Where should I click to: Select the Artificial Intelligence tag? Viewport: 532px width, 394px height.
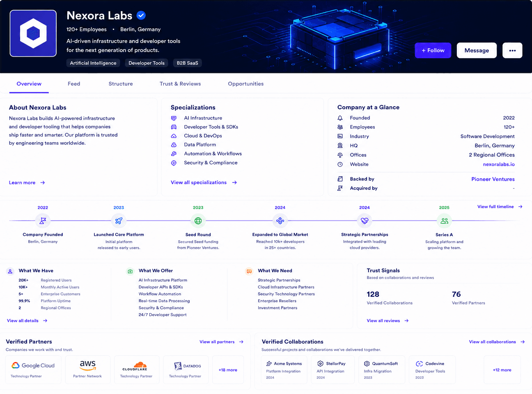(x=93, y=63)
